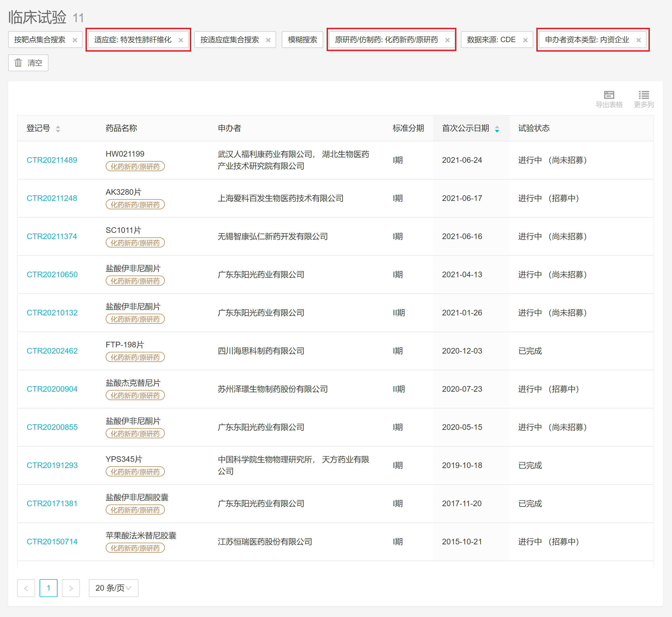Remove the 适应症: 特发性肺纤维化 filter tag

click(x=181, y=40)
